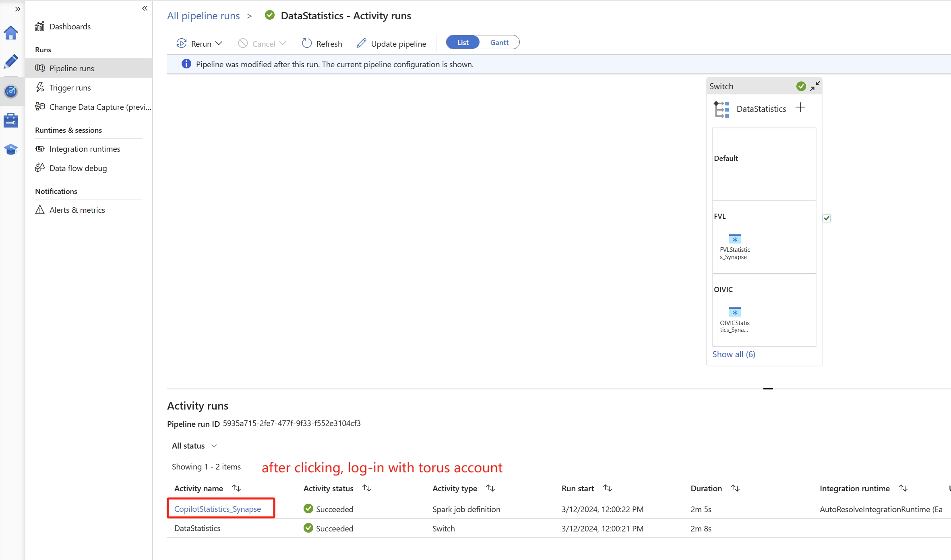Select Pipeline runs in sidebar

point(89,68)
